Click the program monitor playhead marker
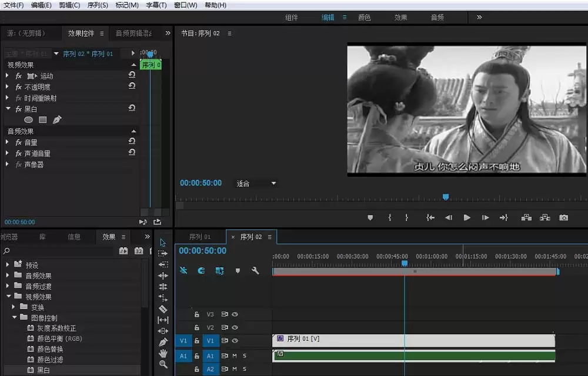This screenshot has height=376, width=588. point(446,197)
